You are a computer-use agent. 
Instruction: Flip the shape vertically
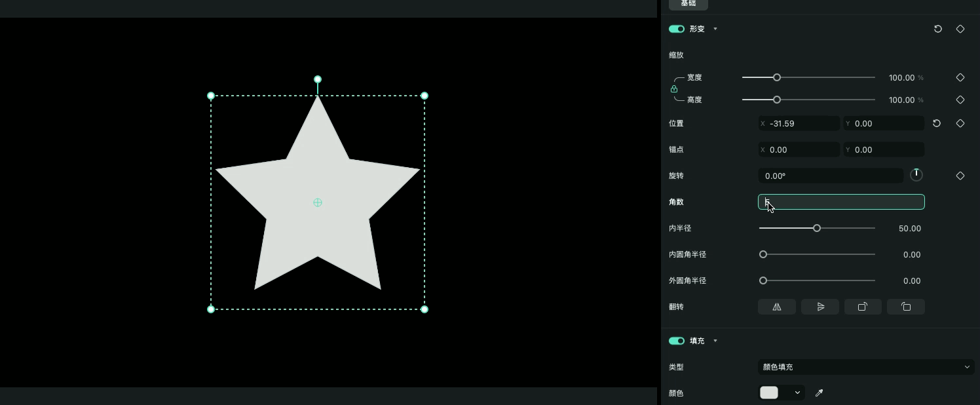820,307
